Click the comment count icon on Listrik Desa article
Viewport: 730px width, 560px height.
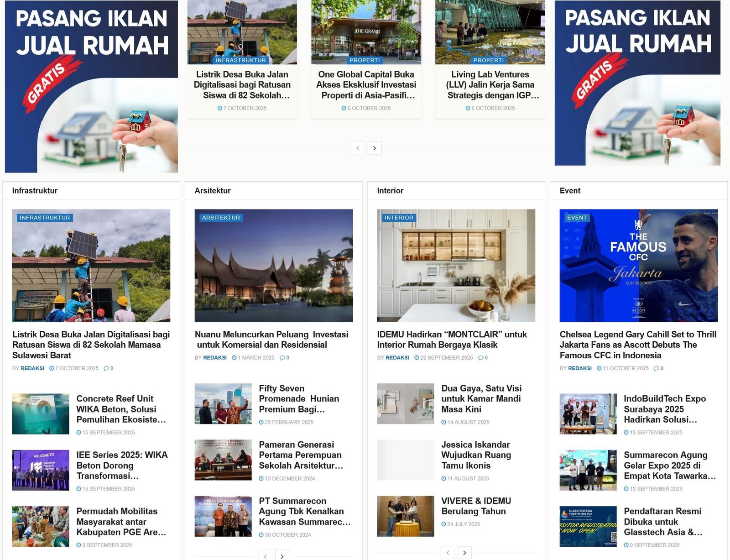[106, 368]
